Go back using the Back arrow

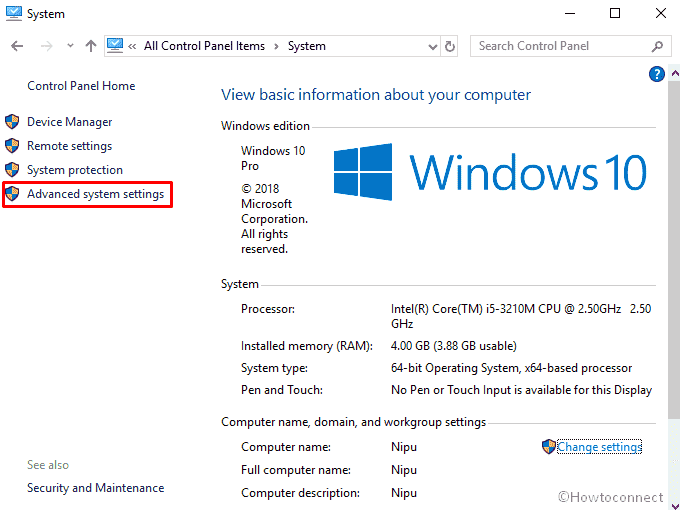point(17,46)
